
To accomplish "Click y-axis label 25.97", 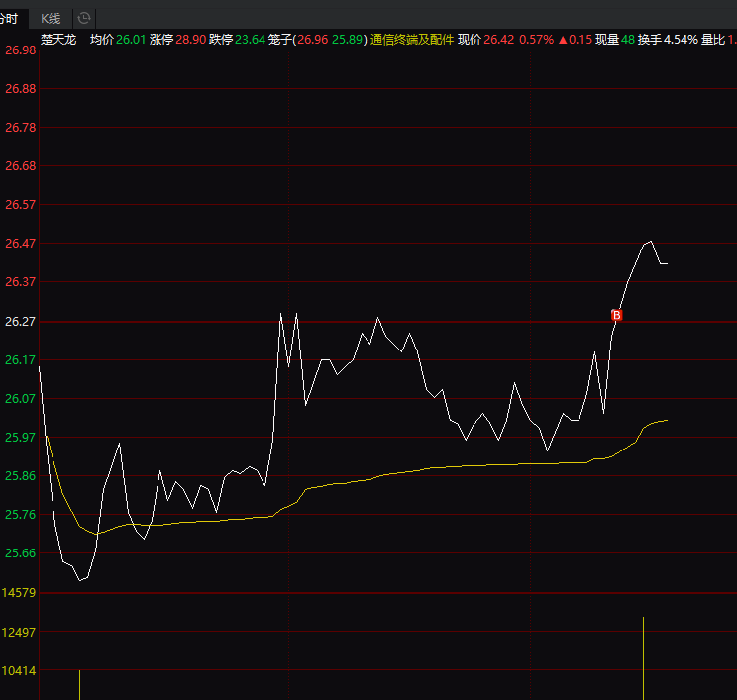I will click(x=20, y=438).
